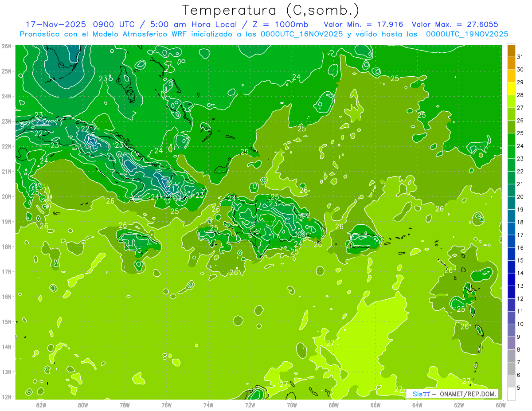
Task: Click the 60W longitude label
Action: click(x=501, y=405)
